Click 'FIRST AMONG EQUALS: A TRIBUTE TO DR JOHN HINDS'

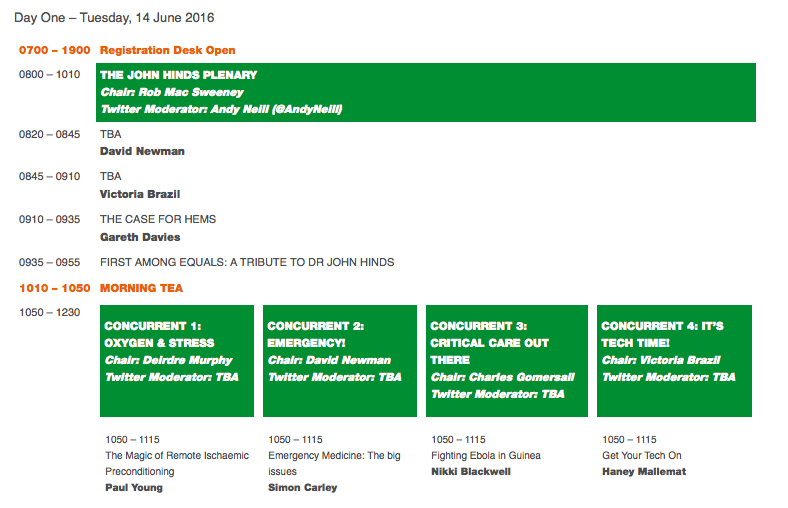pyautogui.click(x=247, y=262)
